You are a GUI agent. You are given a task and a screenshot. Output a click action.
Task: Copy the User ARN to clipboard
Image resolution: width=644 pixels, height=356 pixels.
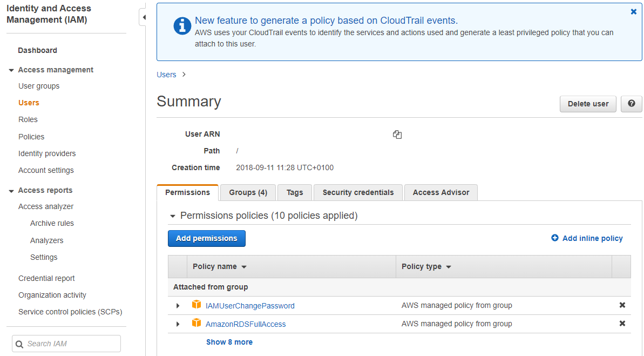397,135
